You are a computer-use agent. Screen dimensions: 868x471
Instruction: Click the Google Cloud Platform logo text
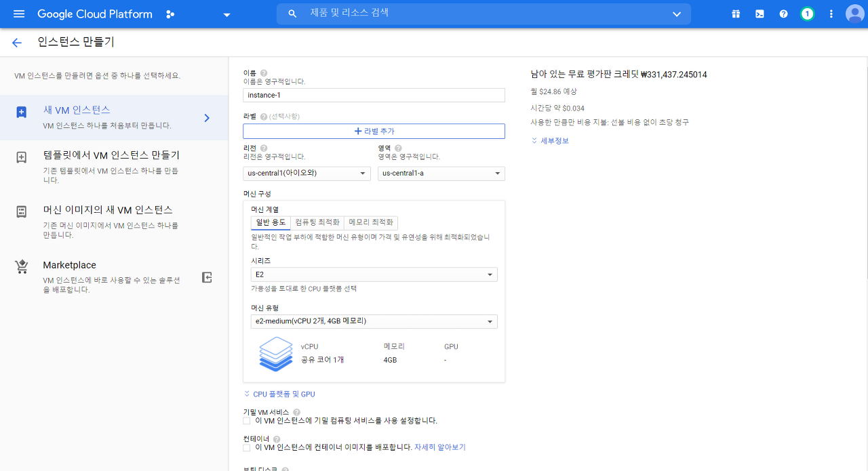(95, 14)
